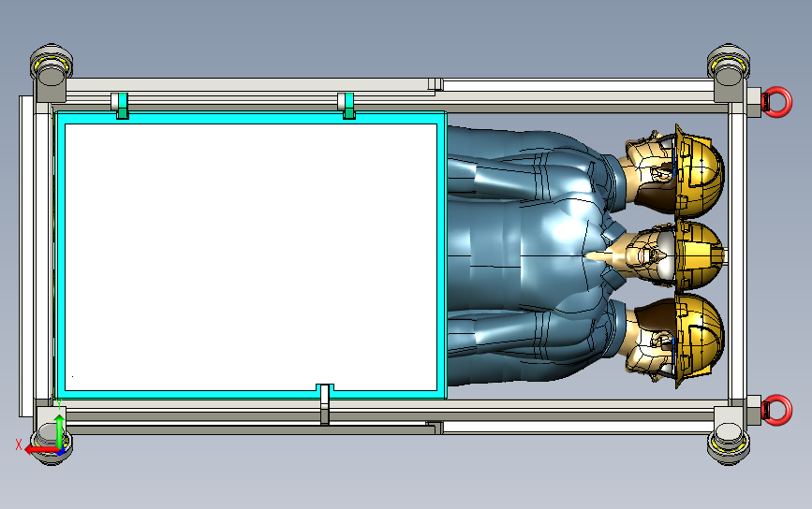Click the red X axis label
The width and height of the screenshot is (812, 509).
pos(19,444)
